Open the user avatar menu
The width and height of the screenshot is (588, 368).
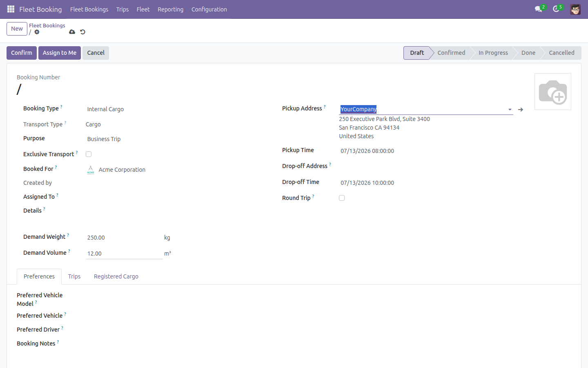point(575,9)
